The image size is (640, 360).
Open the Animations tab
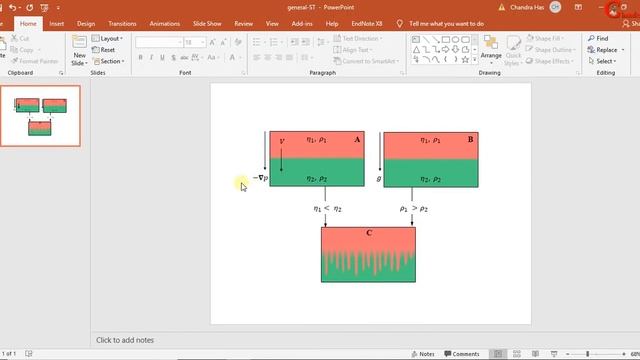coord(164,24)
